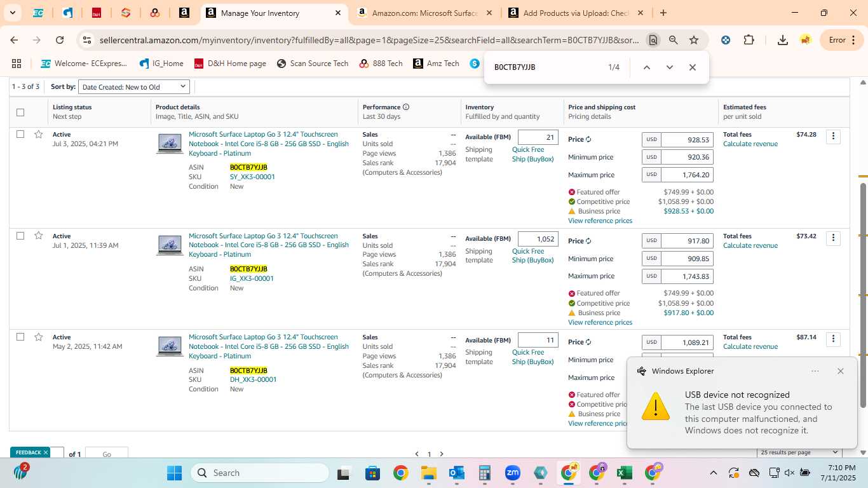
Task: Open Microsoft Store from the taskbar
Action: [372, 473]
